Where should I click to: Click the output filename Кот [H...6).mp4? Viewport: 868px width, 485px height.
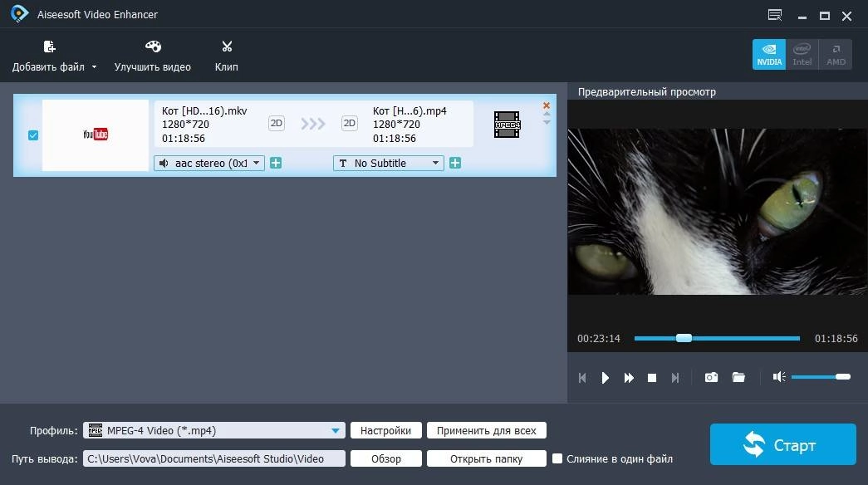pos(409,110)
